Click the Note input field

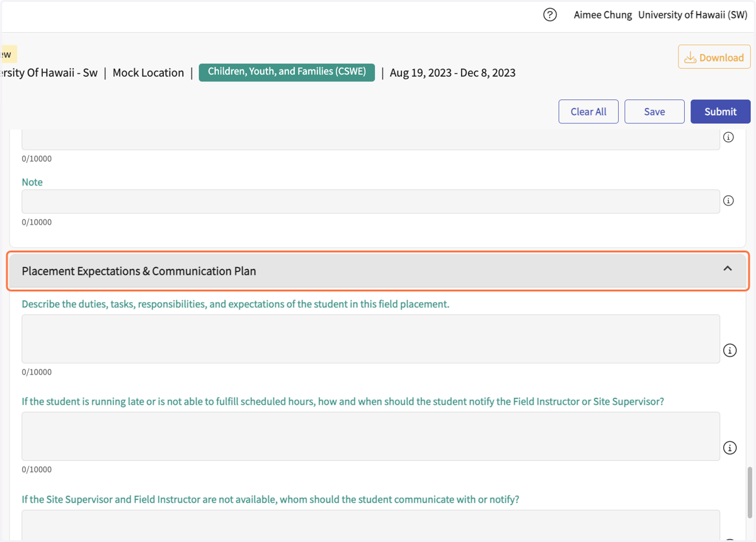pos(370,201)
